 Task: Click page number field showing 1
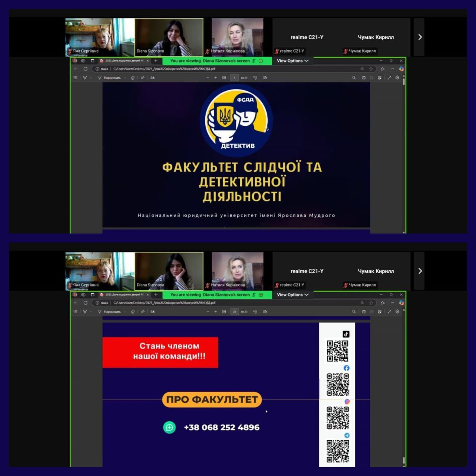234,78
